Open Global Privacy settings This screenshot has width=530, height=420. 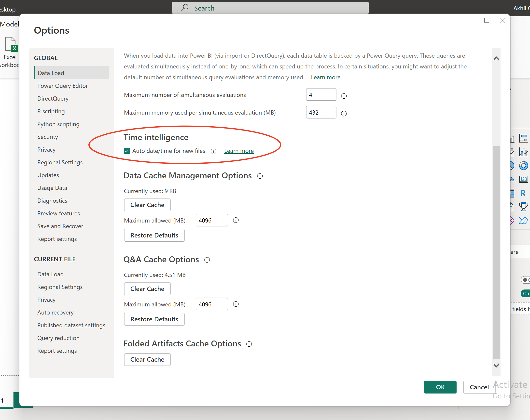click(x=46, y=150)
